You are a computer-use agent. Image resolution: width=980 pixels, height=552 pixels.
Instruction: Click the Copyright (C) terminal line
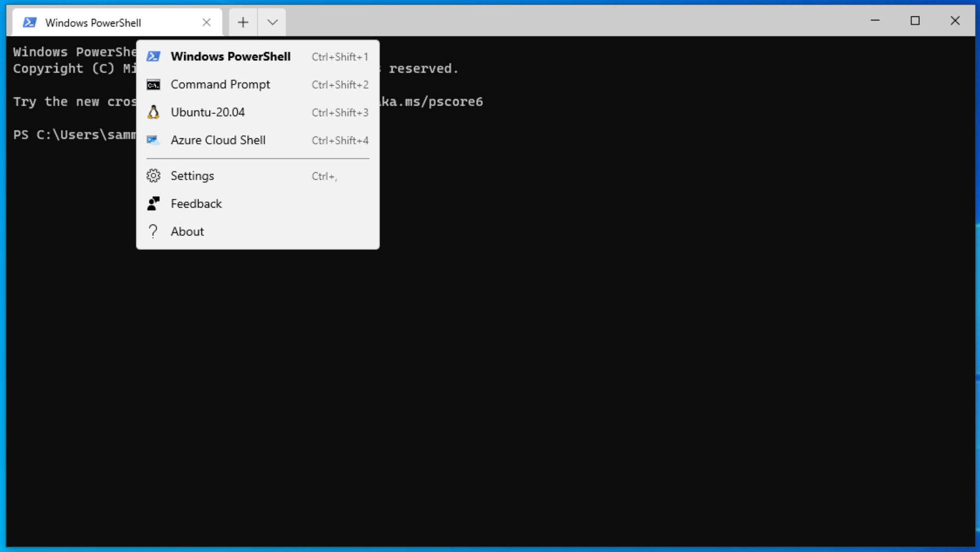point(75,69)
